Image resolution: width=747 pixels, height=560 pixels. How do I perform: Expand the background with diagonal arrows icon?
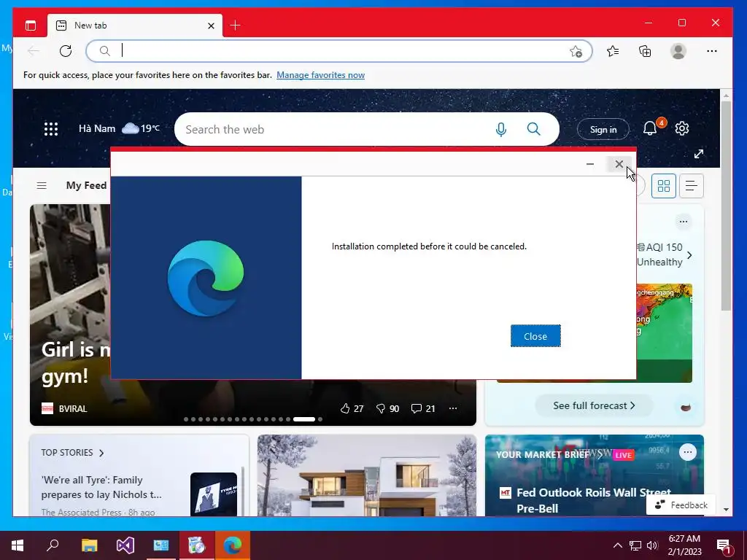(699, 154)
